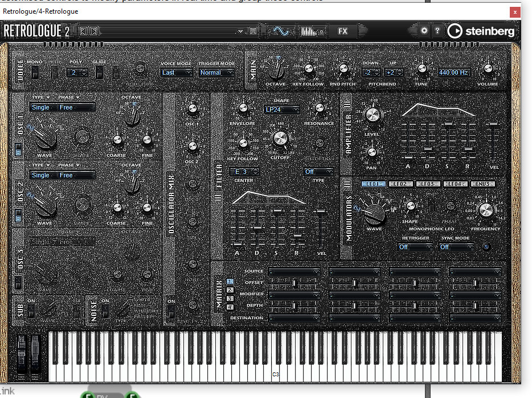Image resolution: width=532 pixels, height=398 pixels.
Task: Select matrix page 3
Action: 230,298
